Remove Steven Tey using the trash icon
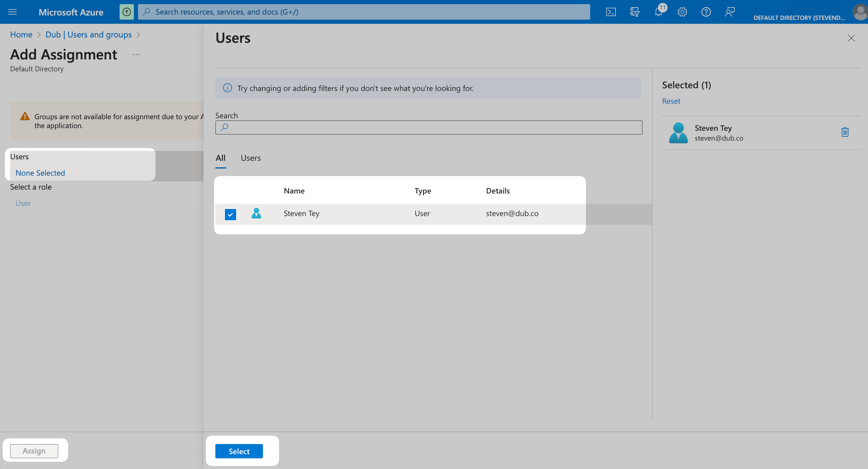The image size is (868, 469). coord(845,132)
